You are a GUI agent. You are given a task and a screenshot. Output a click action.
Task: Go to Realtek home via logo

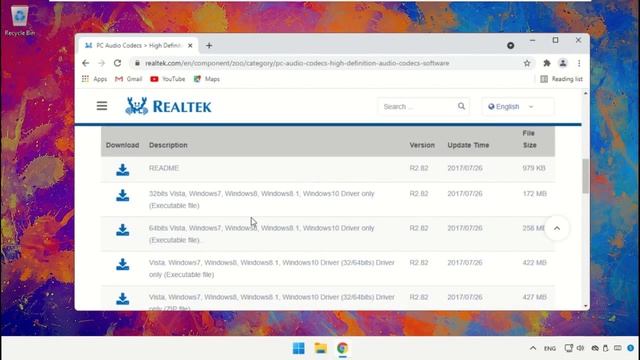pos(168,107)
